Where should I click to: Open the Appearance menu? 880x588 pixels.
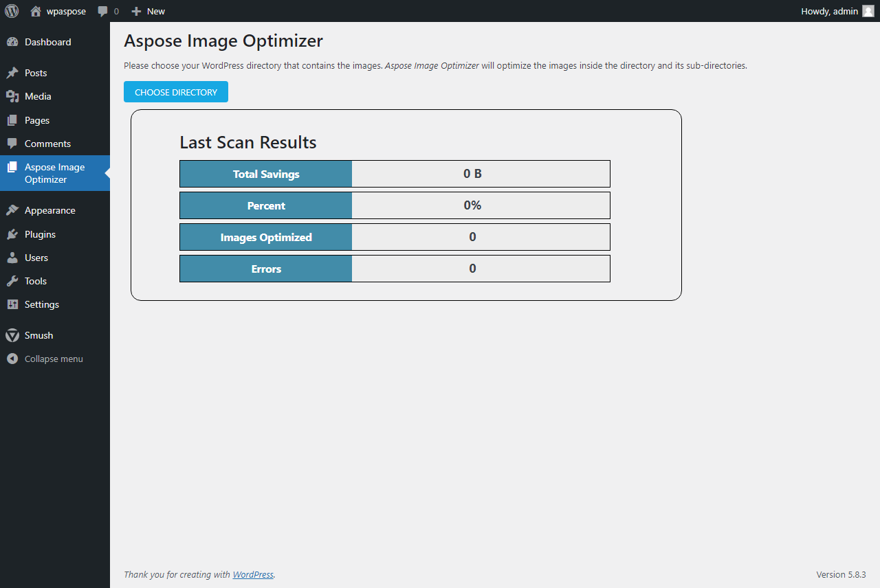[x=55, y=210]
